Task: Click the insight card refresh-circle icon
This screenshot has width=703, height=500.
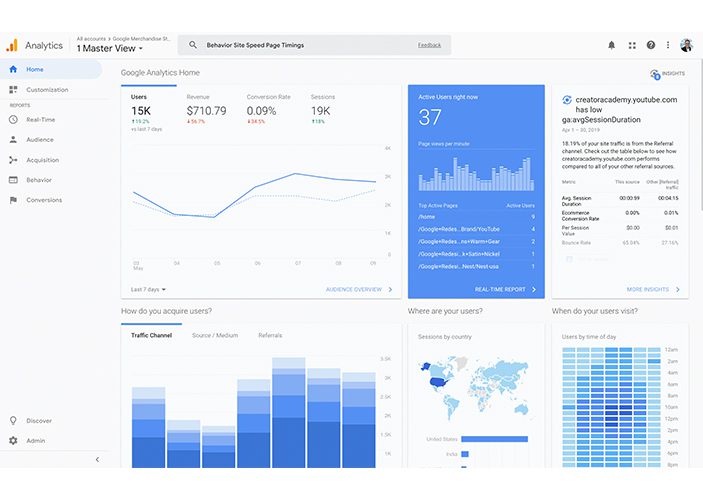Action: [x=567, y=100]
